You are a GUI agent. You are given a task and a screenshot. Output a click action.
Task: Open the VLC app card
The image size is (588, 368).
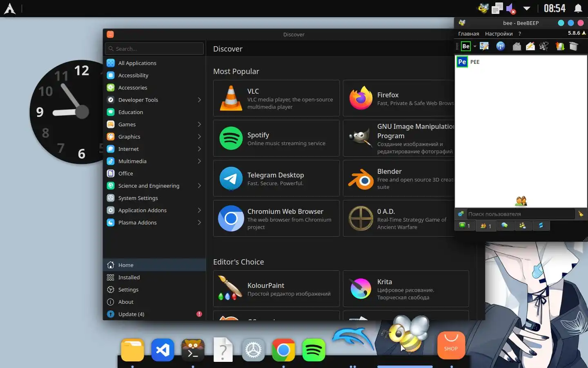(x=276, y=98)
